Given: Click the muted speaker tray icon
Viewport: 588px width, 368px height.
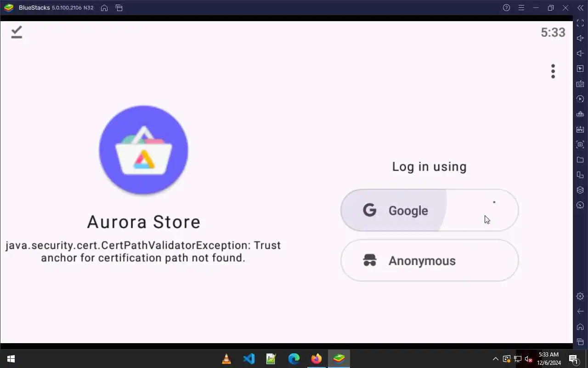Looking at the screenshot, I should point(528,359).
